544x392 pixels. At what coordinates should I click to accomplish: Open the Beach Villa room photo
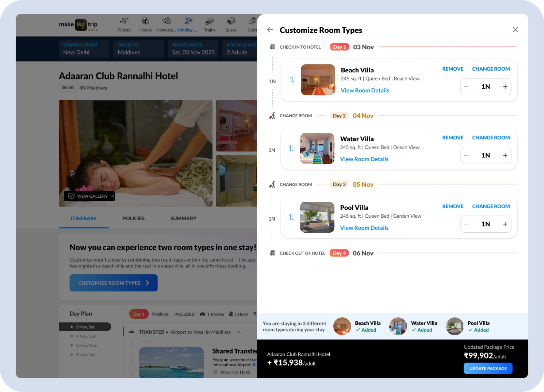[318, 80]
